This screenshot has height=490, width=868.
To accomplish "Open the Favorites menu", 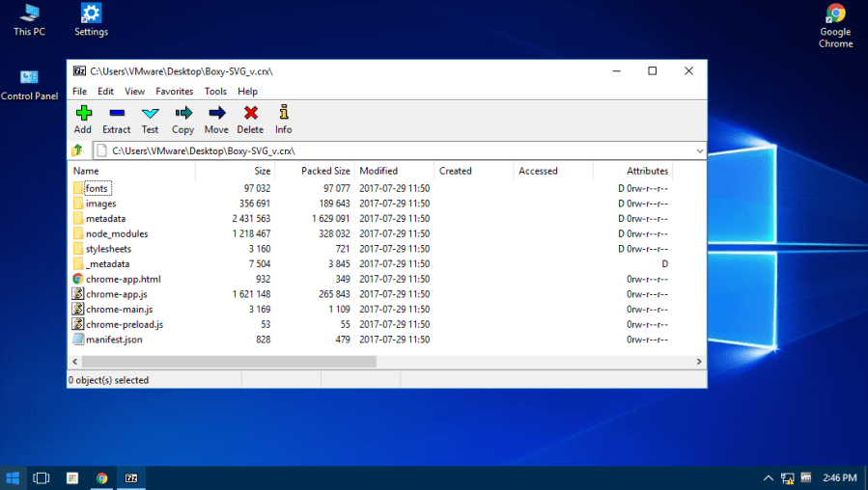I will 175,92.
